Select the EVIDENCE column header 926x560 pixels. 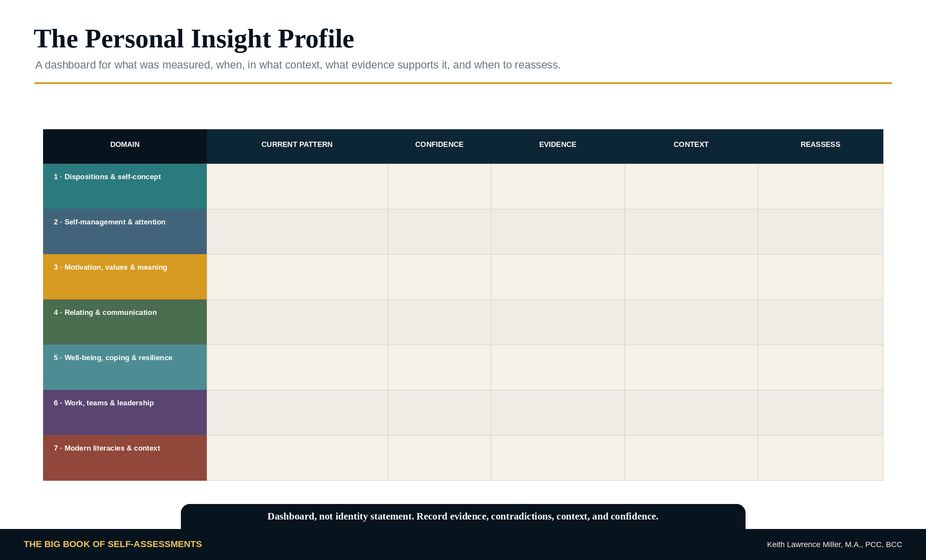pos(558,146)
